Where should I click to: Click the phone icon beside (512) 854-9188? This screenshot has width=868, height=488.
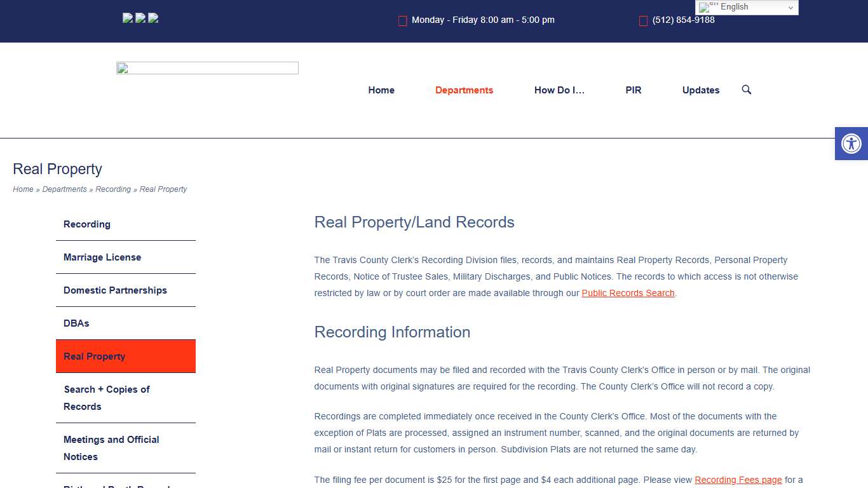(643, 20)
